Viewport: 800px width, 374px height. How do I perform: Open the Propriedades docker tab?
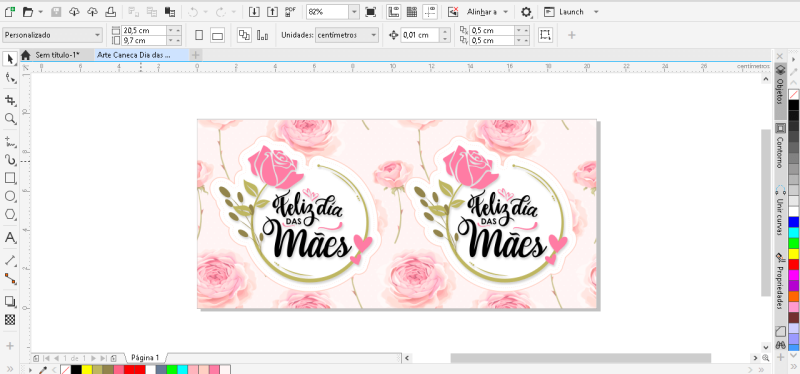[x=780, y=281]
